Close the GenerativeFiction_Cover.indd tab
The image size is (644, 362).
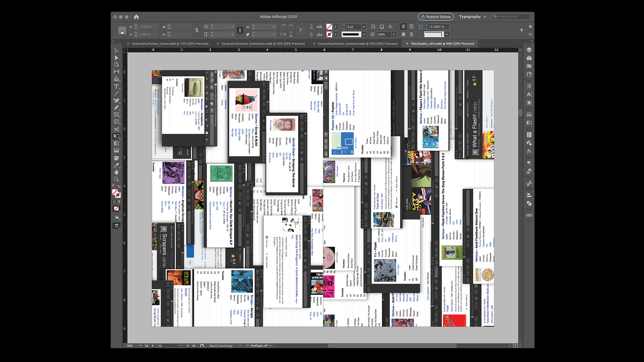pos(128,44)
